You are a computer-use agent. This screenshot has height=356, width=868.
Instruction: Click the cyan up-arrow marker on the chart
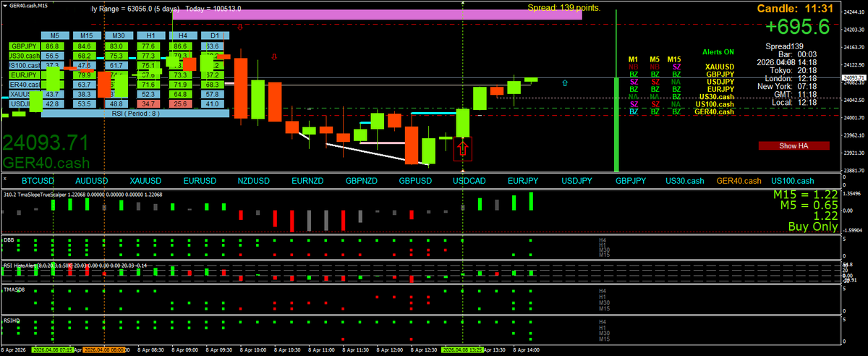tap(565, 83)
